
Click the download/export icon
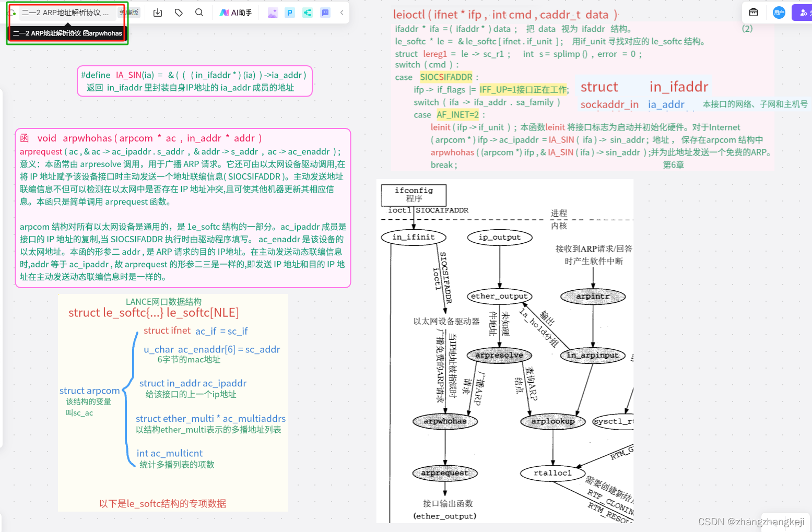point(158,13)
